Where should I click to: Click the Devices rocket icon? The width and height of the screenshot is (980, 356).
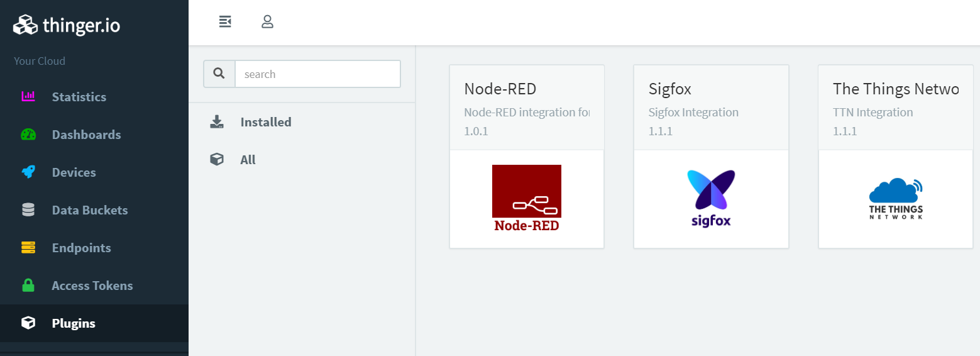click(28, 172)
